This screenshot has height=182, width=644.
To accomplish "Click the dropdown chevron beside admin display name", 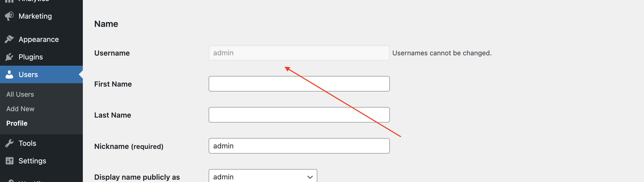I will pyautogui.click(x=310, y=177).
